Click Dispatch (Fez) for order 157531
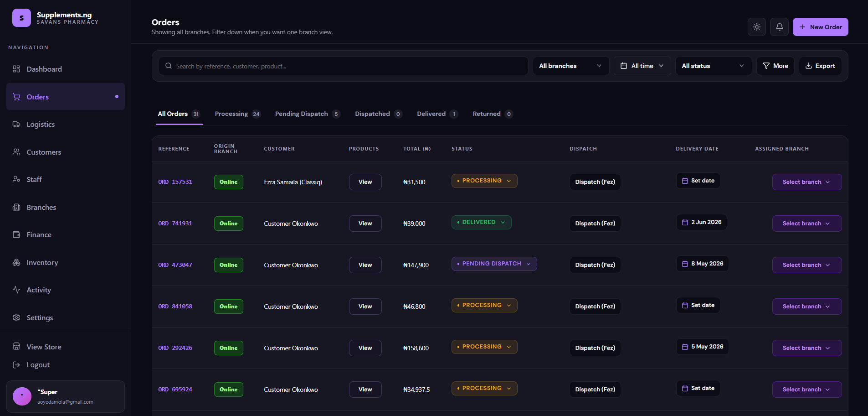868x416 pixels. tap(595, 182)
